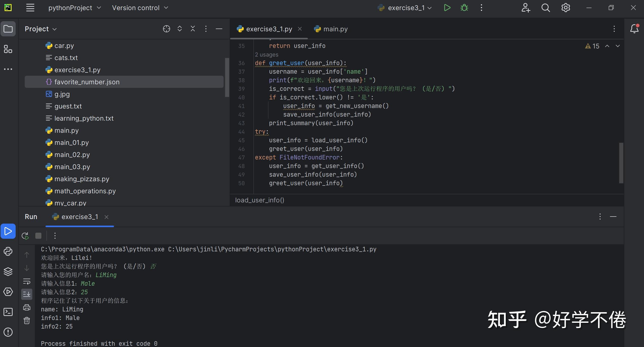Hide the Project tool window
Screen dimensions: 644x347
pos(219,29)
